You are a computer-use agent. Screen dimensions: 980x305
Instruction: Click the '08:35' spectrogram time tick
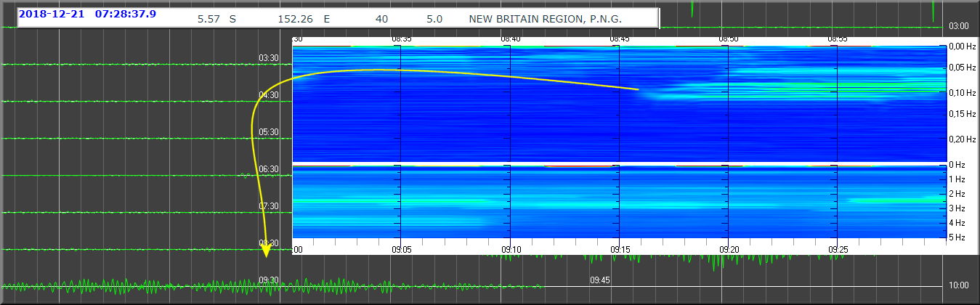402,38
